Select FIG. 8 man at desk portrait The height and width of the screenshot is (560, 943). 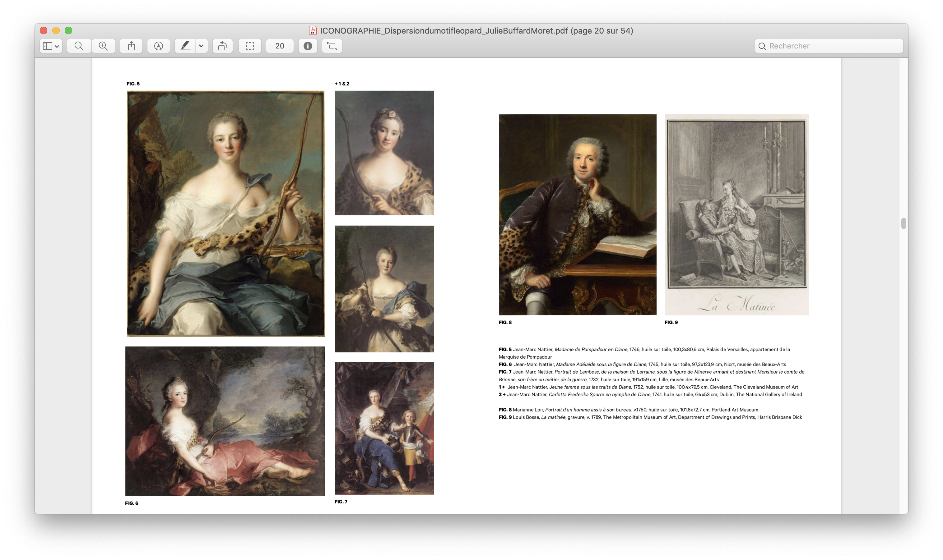click(578, 215)
